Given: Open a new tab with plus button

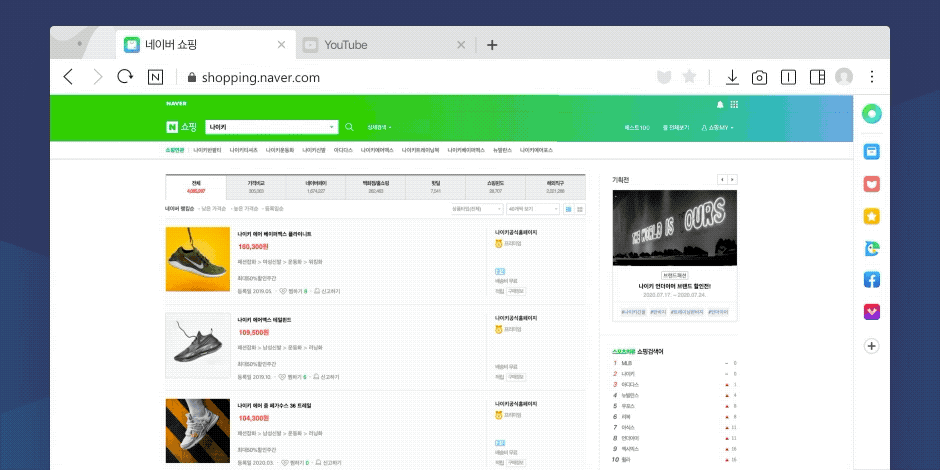Looking at the screenshot, I should click(x=492, y=45).
